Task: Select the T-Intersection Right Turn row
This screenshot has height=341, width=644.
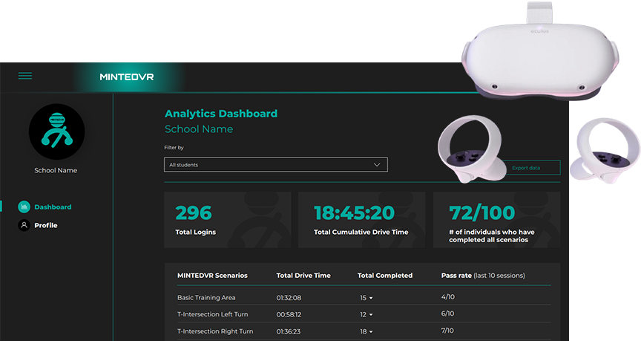Action: pos(364,331)
